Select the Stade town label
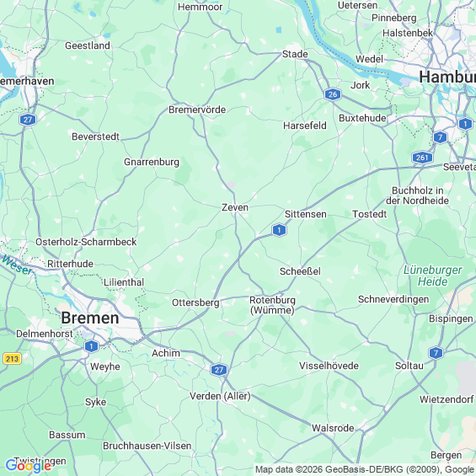 [295, 54]
